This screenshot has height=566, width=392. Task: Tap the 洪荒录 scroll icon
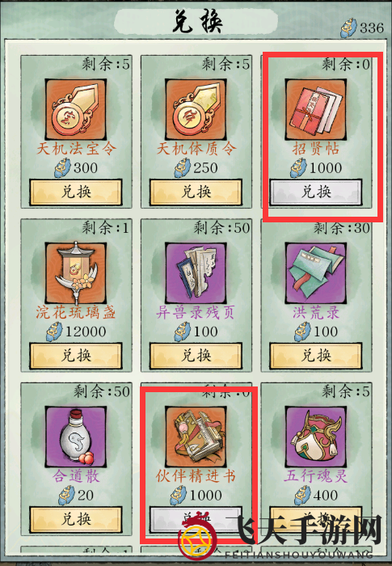pos(316,273)
